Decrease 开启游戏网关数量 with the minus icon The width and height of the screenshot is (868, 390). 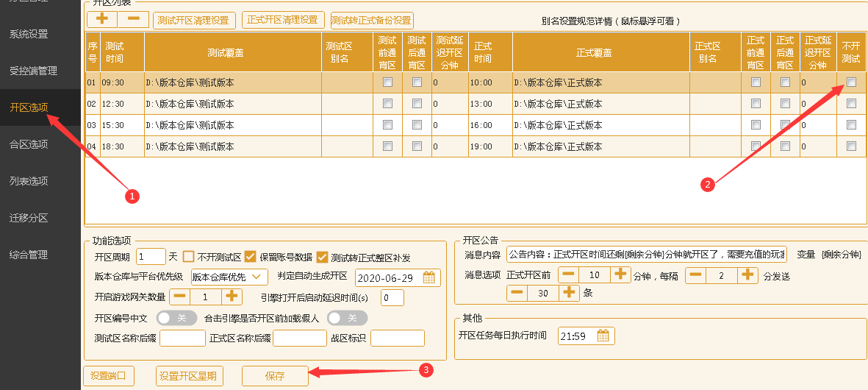(x=180, y=297)
